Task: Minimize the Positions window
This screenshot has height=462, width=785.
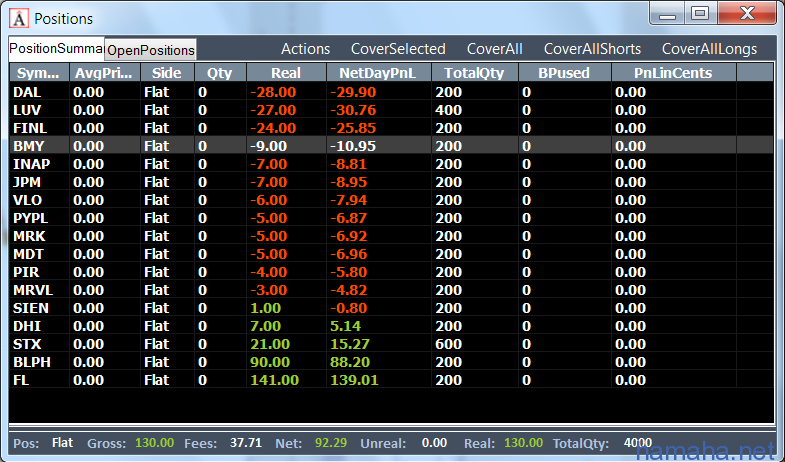Action: [x=667, y=13]
